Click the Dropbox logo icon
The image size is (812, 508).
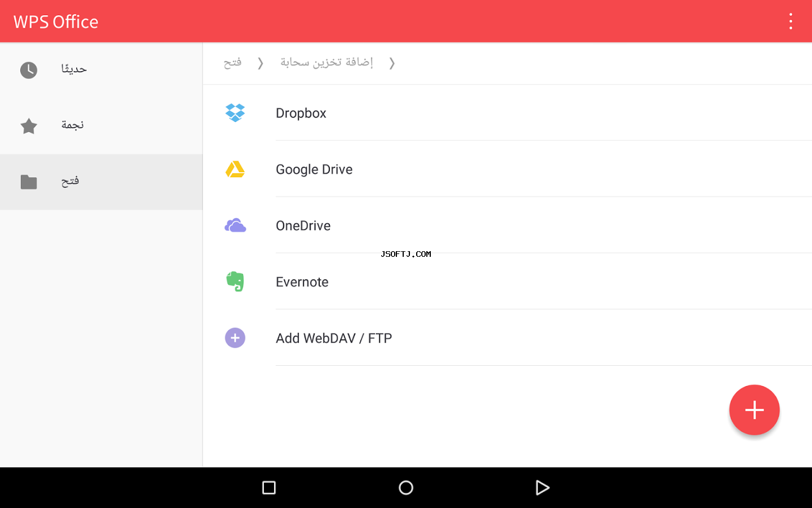point(235,113)
